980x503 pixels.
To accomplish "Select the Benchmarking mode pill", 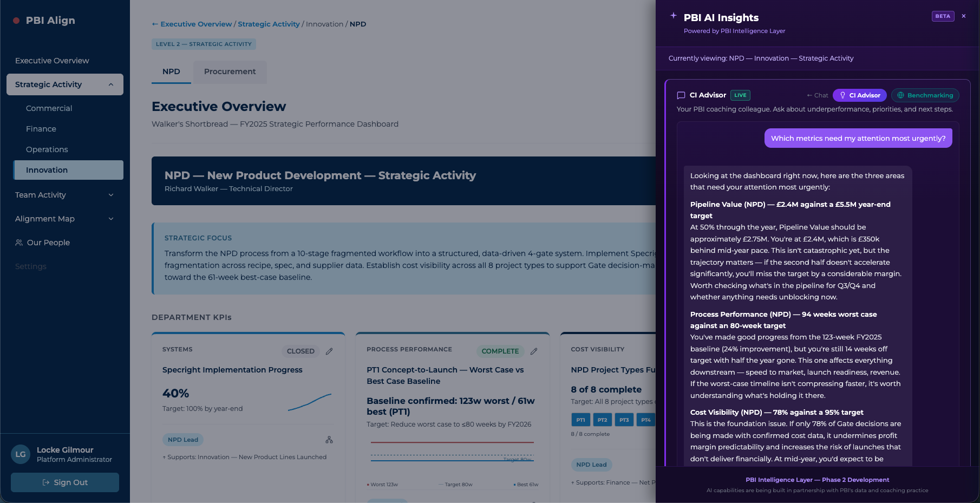I will [x=925, y=95].
